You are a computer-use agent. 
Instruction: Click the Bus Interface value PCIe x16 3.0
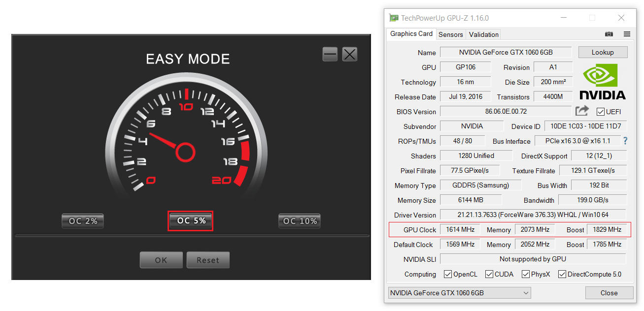coord(577,141)
